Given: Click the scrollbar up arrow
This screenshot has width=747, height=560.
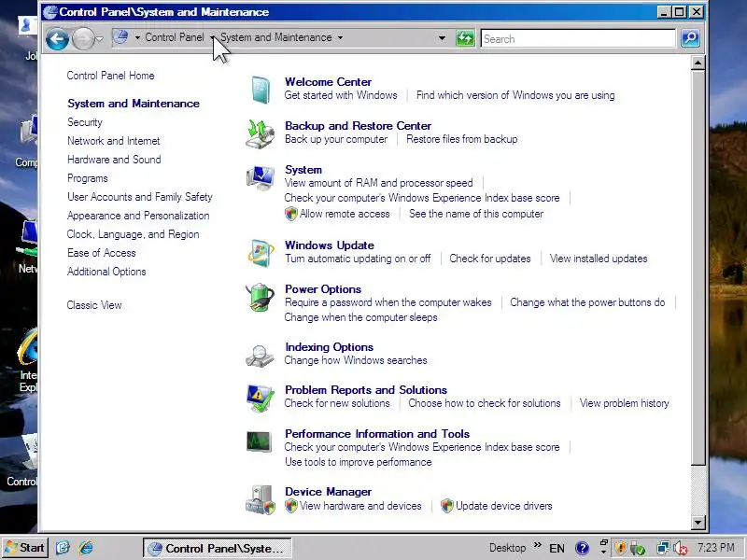Looking at the screenshot, I should [x=698, y=63].
